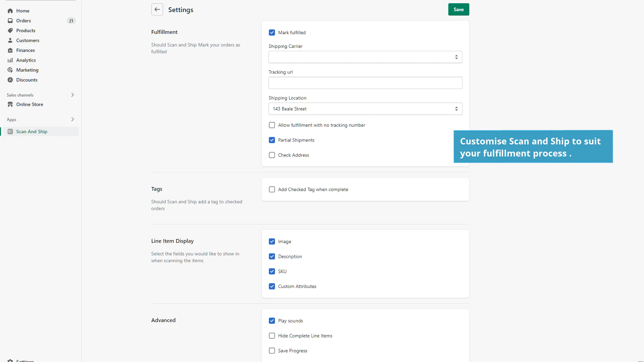Open Analytics via the bar chart icon

click(10, 60)
